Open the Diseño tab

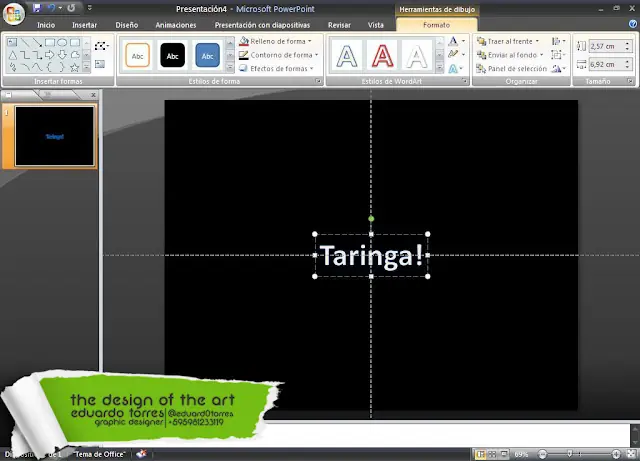[127, 25]
